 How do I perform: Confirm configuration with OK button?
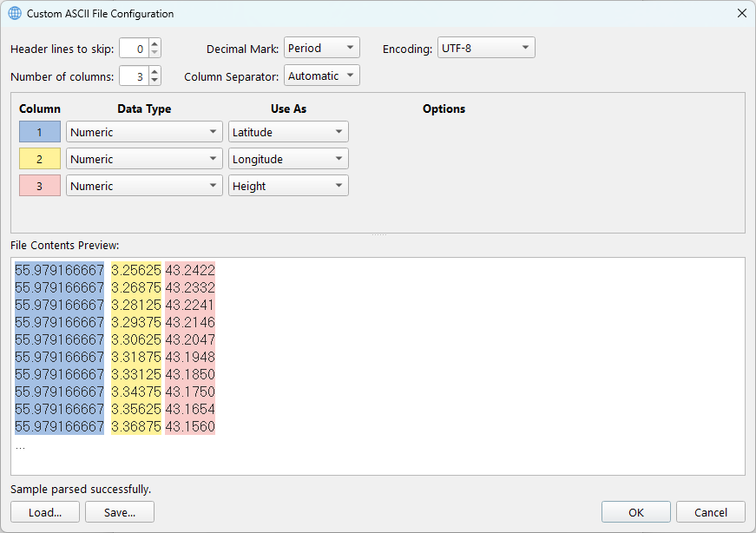636,512
